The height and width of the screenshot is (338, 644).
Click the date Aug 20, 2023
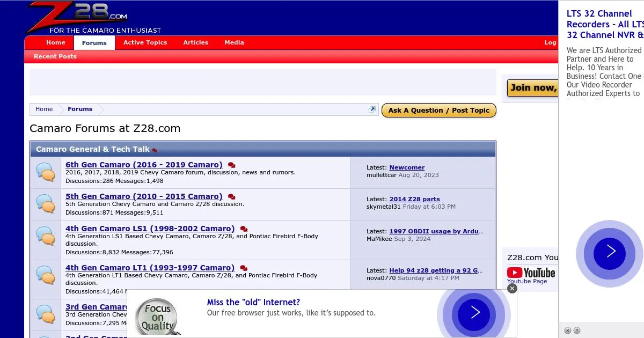419,175
